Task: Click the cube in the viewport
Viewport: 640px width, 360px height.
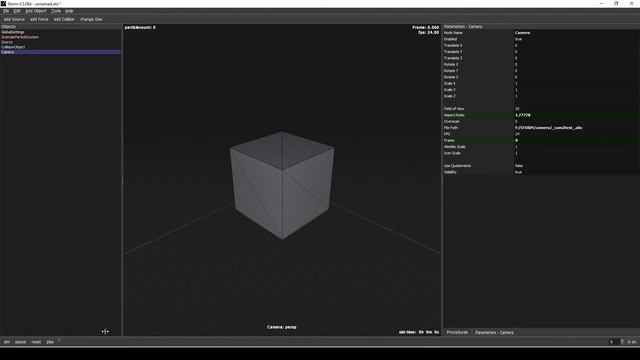Action: point(282,184)
